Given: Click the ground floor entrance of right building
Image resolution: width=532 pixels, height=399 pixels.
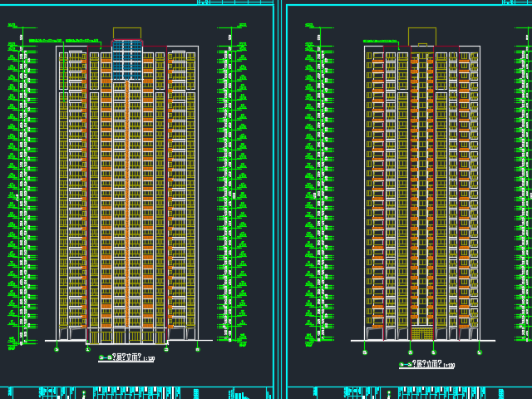Looking at the screenshot, I should 422,333.
